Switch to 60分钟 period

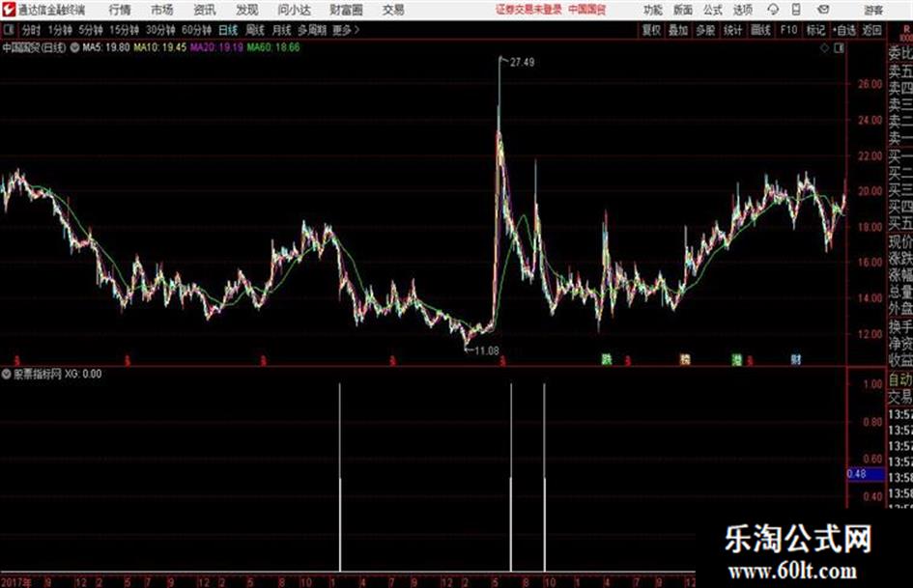196,30
